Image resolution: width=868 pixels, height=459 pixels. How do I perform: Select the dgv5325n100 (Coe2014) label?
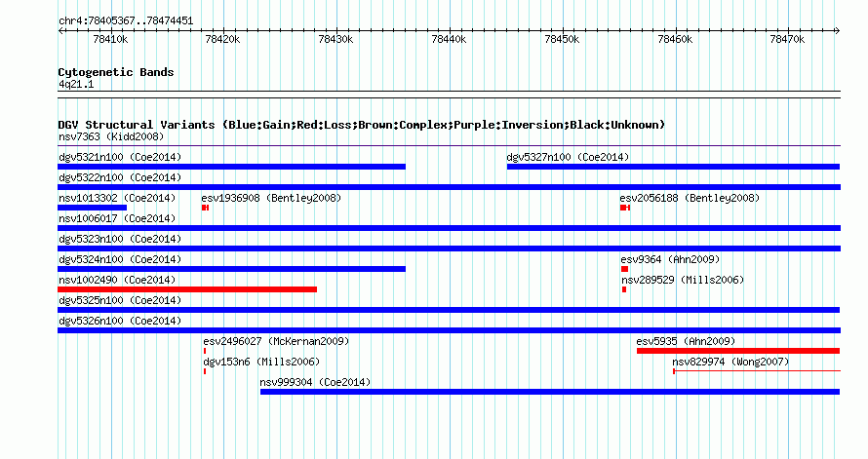pos(120,300)
